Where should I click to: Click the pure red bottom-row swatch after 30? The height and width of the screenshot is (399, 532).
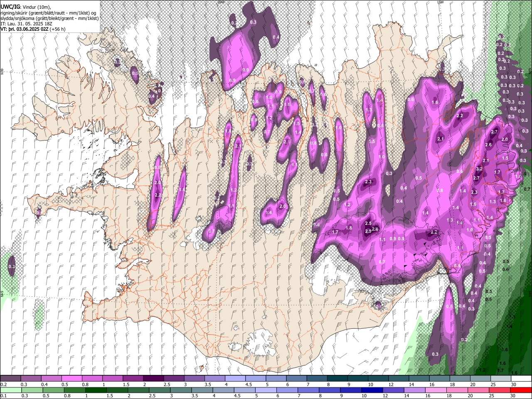521,390
